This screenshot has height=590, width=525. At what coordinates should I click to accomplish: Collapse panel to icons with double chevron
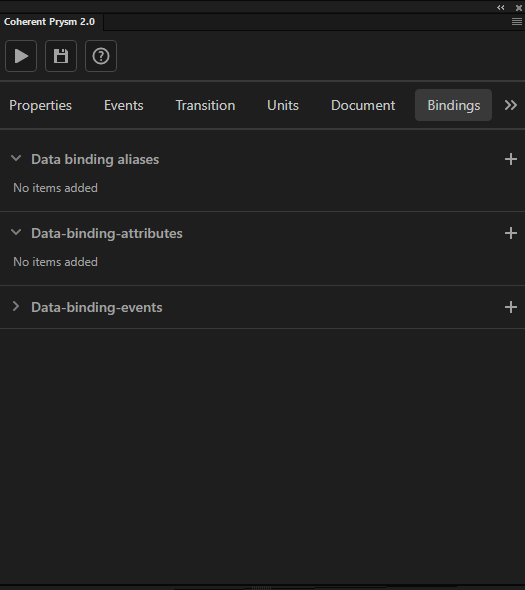click(x=501, y=8)
